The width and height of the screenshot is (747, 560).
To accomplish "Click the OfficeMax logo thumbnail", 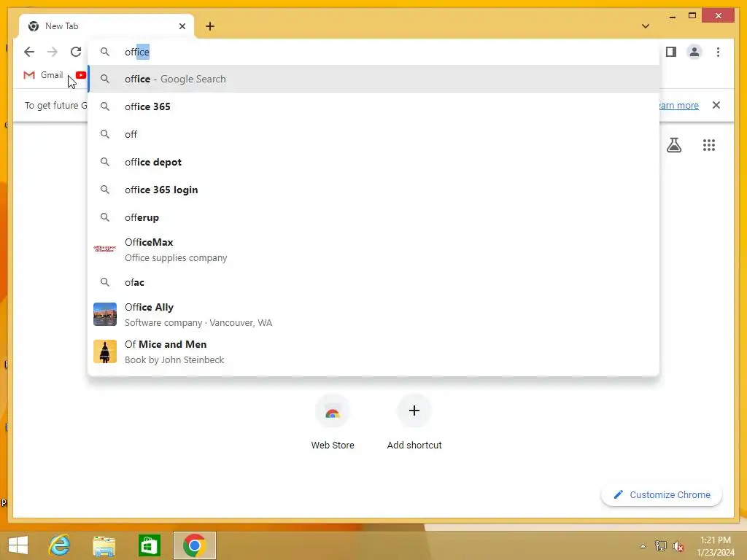I will pos(105,249).
